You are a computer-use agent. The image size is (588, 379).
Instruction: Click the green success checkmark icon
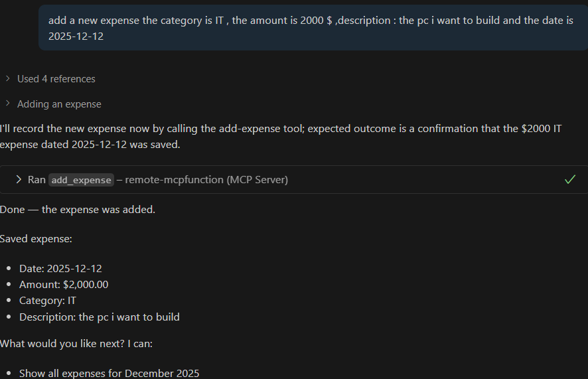coord(569,179)
